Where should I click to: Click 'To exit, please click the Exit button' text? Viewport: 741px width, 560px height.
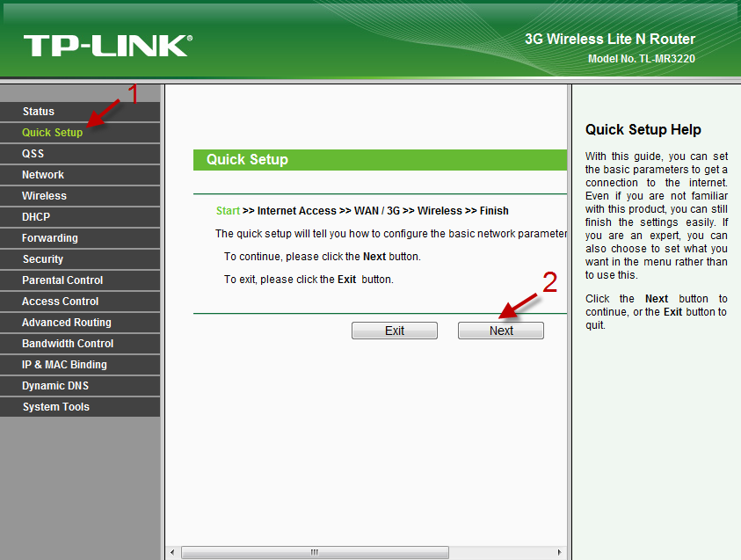click(309, 280)
